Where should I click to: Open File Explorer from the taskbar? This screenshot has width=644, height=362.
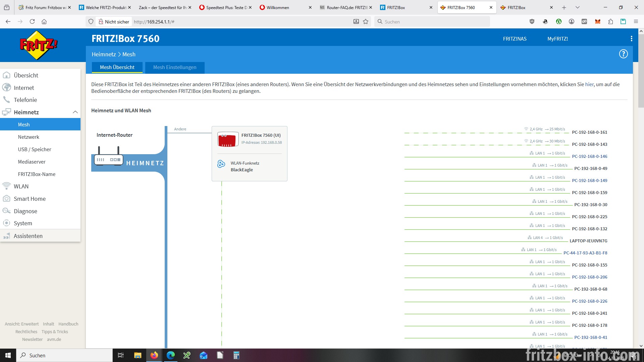tap(138, 355)
